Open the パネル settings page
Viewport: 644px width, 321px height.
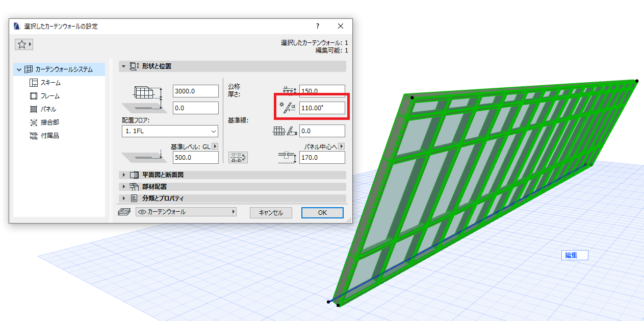[48, 109]
